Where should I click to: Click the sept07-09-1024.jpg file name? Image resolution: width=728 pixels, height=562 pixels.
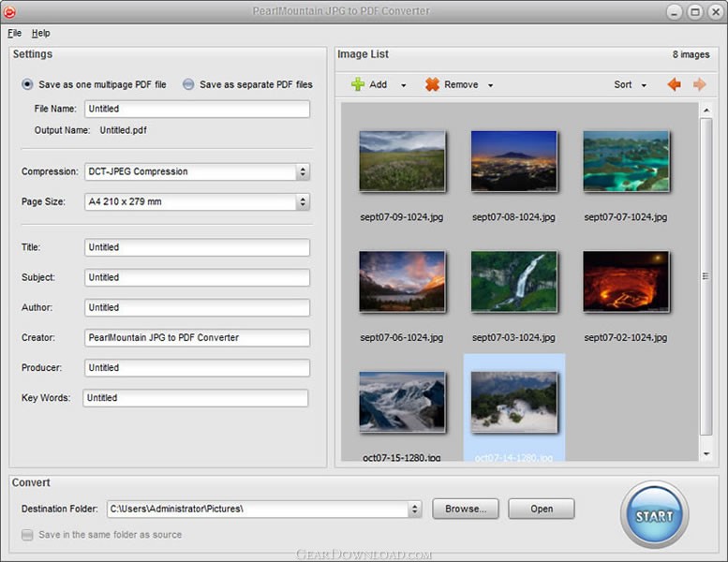402,217
